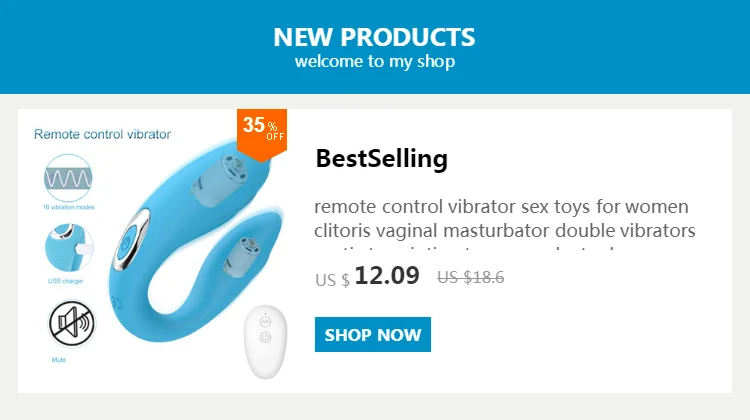Click the Mute crossed-speaker icon
750x420 pixels.
tap(71, 323)
